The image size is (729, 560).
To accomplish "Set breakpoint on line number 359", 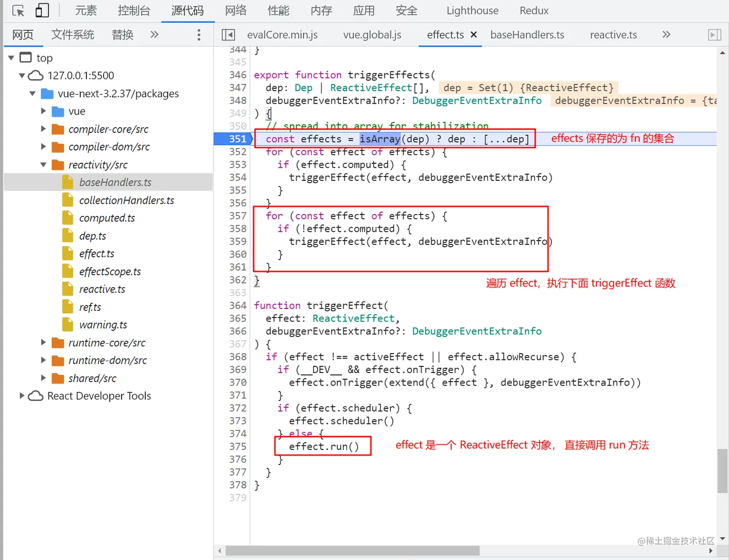I will (238, 241).
